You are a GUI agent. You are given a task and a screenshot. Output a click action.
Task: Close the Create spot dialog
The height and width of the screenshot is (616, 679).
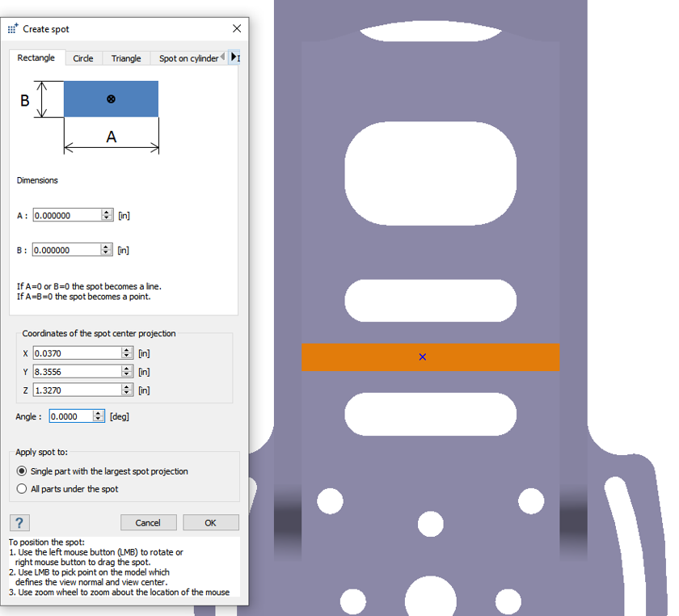pos(237,28)
